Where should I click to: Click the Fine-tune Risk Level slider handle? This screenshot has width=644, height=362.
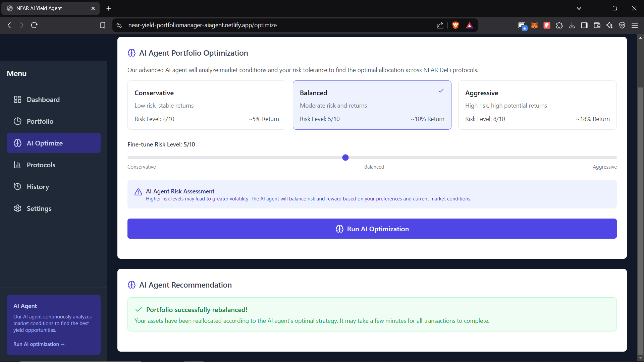pyautogui.click(x=345, y=158)
